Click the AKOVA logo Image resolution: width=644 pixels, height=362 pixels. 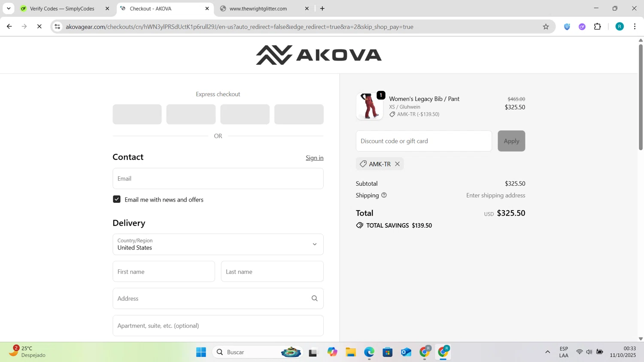coord(319,55)
